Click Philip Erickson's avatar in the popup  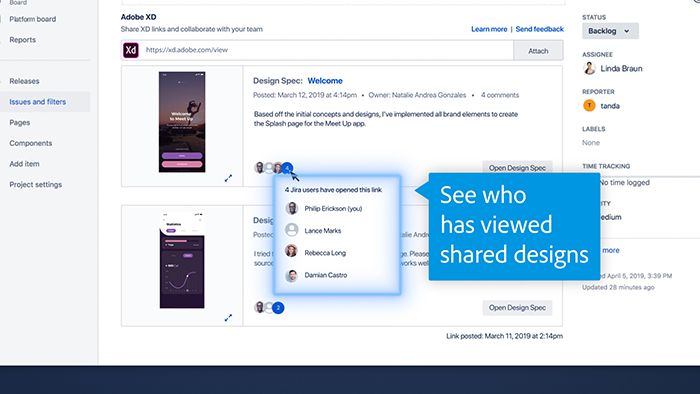pyautogui.click(x=292, y=208)
